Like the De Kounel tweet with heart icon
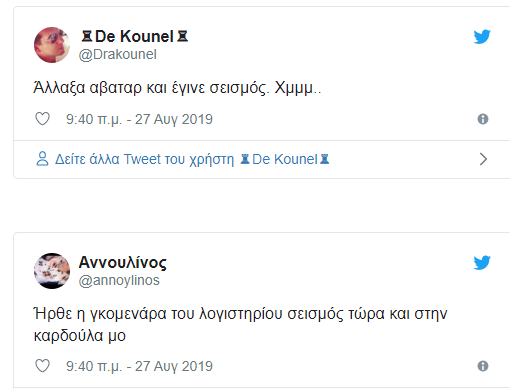The image size is (510, 389). (x=43, y=119)
